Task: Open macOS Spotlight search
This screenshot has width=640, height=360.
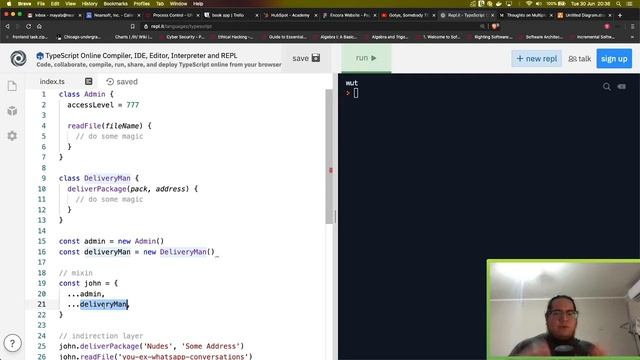Action: [x=619, y=4]
